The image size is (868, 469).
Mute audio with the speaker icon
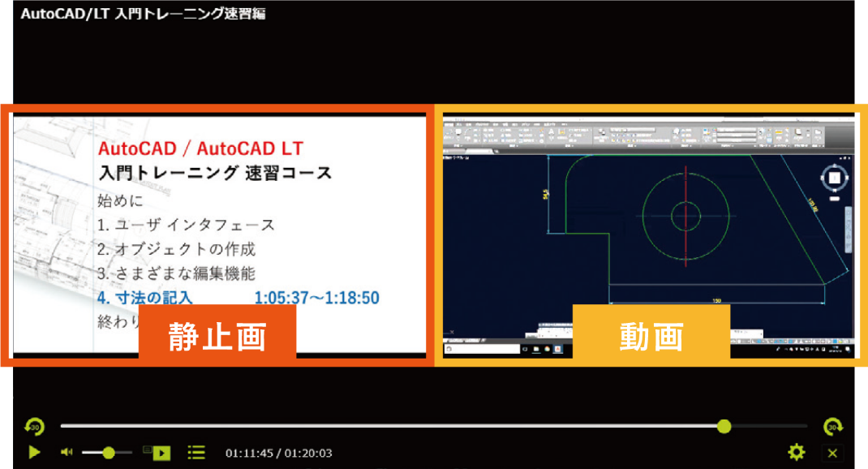tap(67, 453)
